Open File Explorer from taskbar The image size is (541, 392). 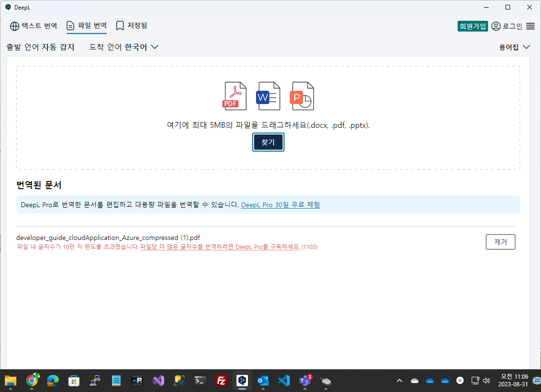tap(11, 381)
